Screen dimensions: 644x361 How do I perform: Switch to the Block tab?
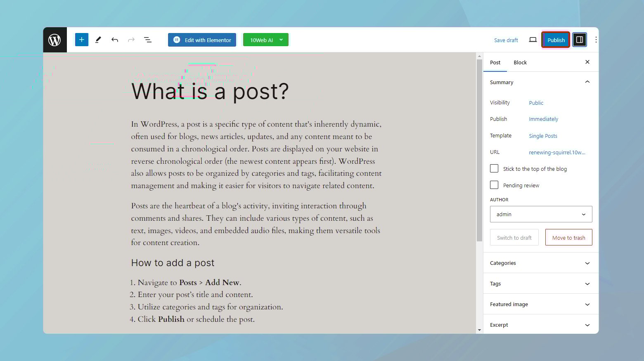point(520,63)
